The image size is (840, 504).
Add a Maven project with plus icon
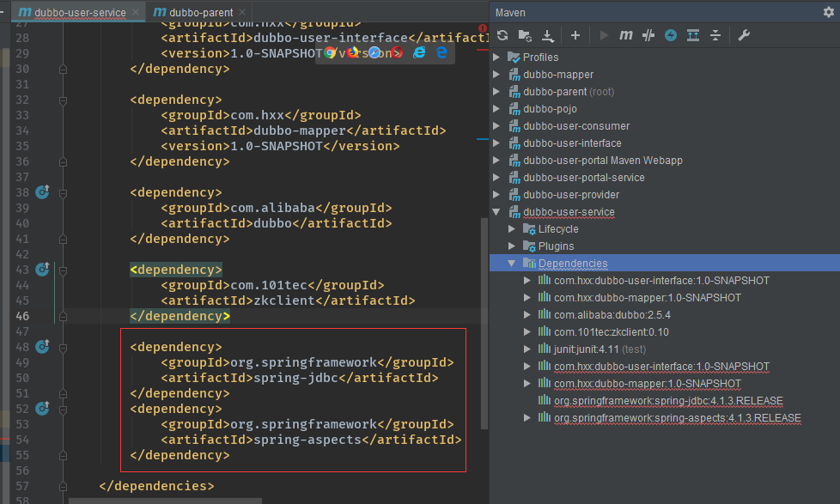pyautogui.click(x=575, y=35)
